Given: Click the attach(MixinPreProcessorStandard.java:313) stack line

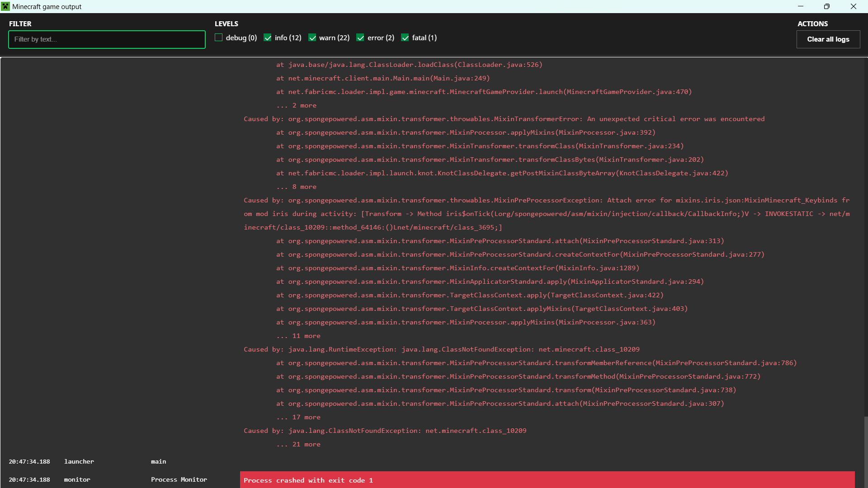Looking at the screenshot, I should (x=500, y=241).
